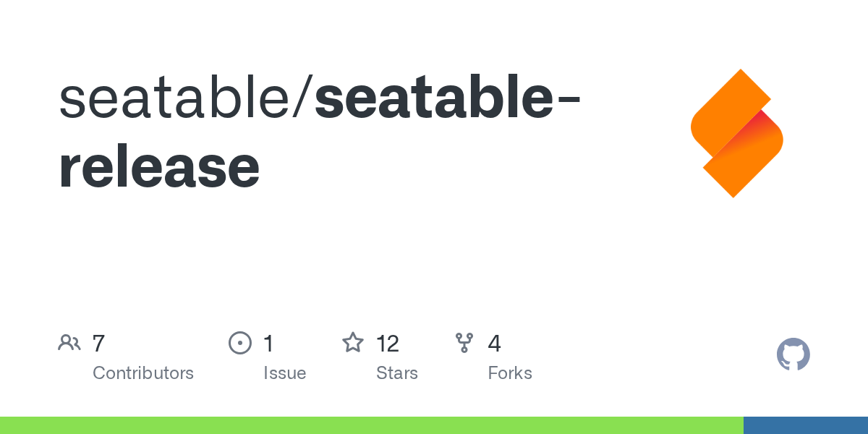Viewport: 868px width, 434px height.
Task: Click the blue language bar segment
Action: [x=806, y=425]
